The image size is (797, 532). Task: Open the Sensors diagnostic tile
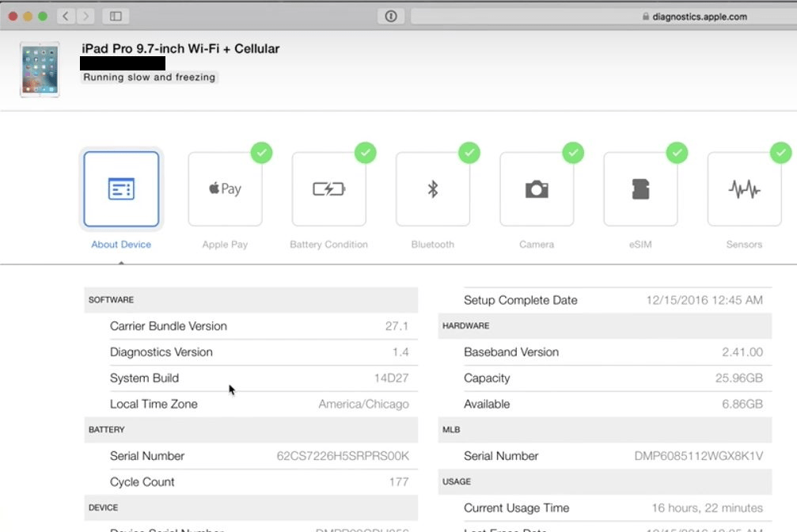[x=744, y=189]
